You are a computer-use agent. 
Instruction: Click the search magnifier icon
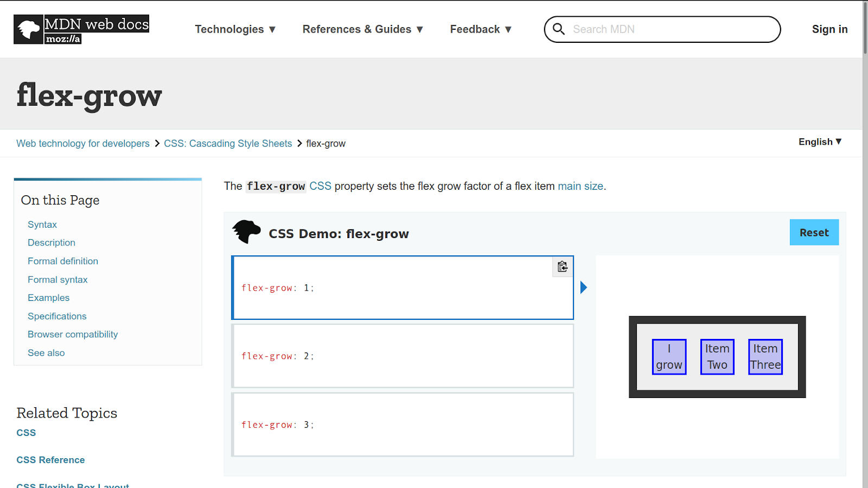[x=559, y=29]
